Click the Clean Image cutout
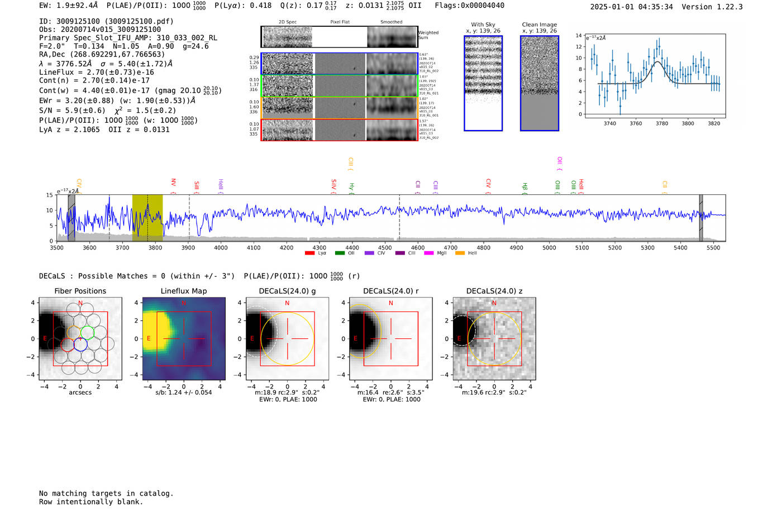782x532 pixels. 540,83
